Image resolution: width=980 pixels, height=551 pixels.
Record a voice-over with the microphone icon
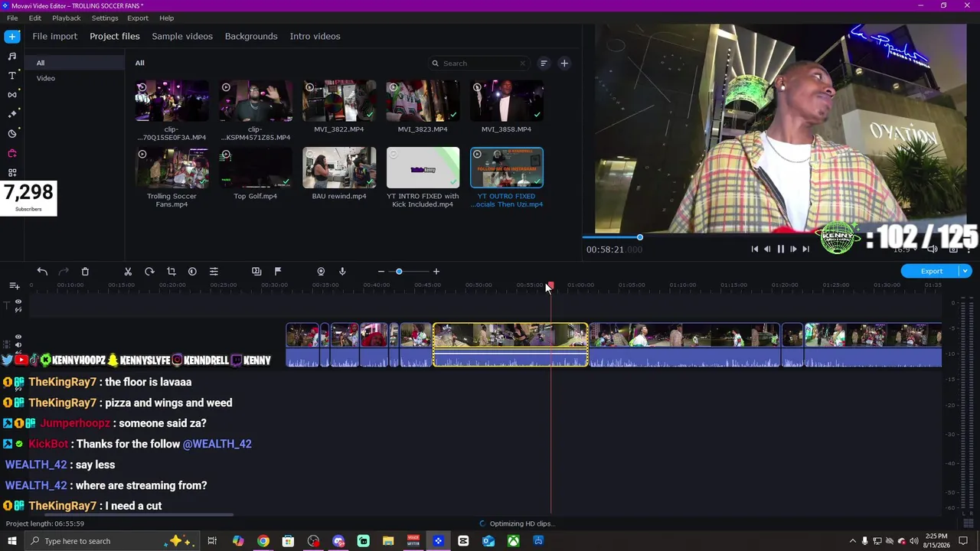click(342, 272)
